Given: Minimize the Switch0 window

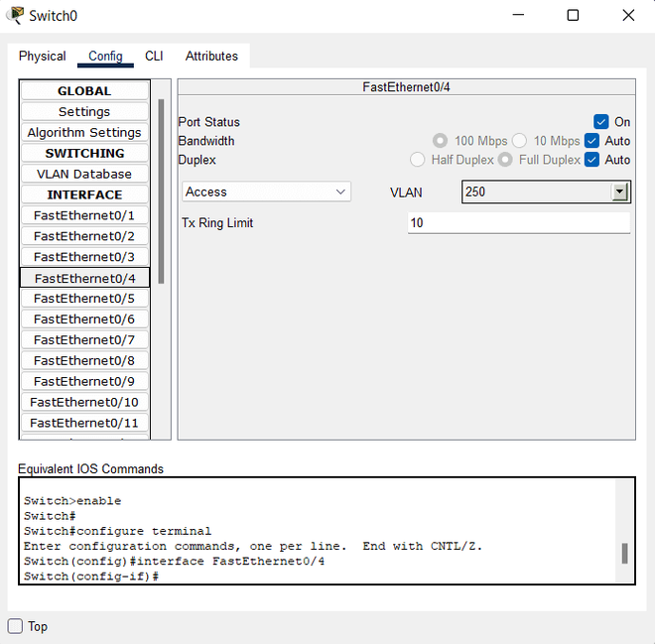Looking at the screenshot, I should coord(518,16).
